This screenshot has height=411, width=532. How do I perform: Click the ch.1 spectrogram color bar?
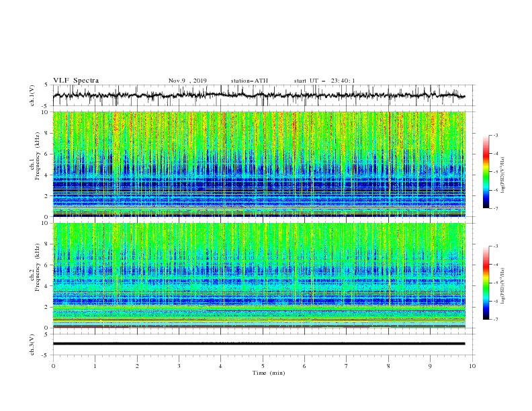[486, 172]
